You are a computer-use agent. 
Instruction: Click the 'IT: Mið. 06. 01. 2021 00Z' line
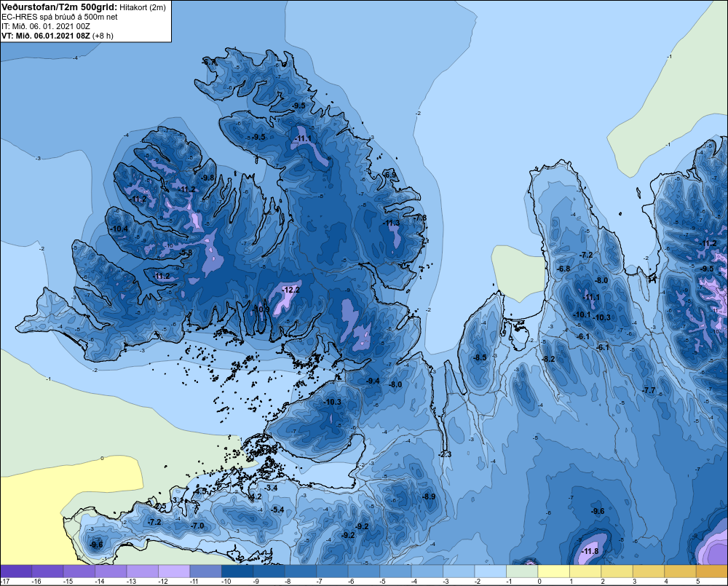[45, 26]
